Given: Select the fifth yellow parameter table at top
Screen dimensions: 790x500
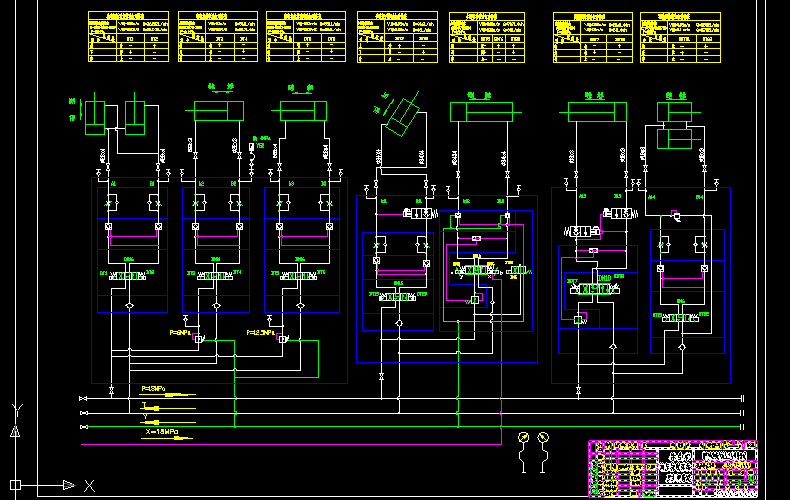Looking at the screenshot, I should (x=486, y=38).
